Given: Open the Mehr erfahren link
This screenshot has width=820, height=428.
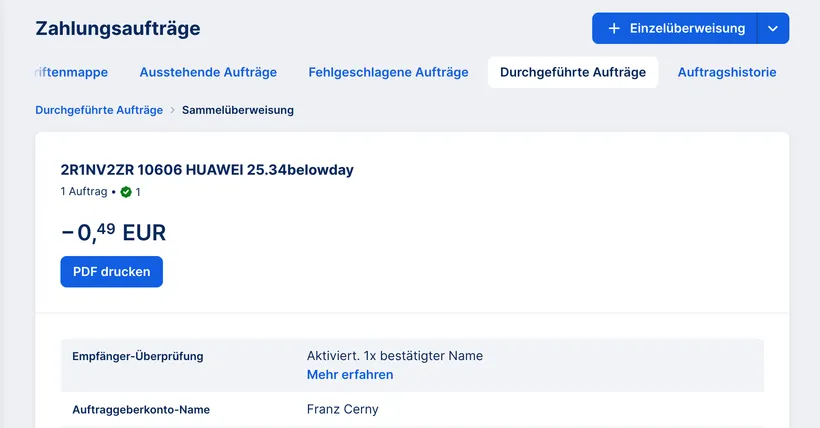Looking at the screenshot, I should (x=350, y=375).
